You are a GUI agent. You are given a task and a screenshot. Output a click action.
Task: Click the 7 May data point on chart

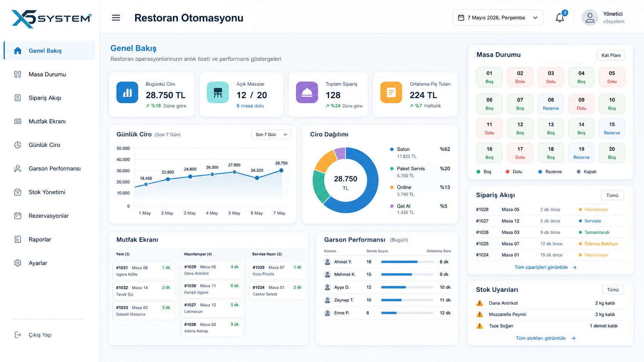(x=281, y=170)
